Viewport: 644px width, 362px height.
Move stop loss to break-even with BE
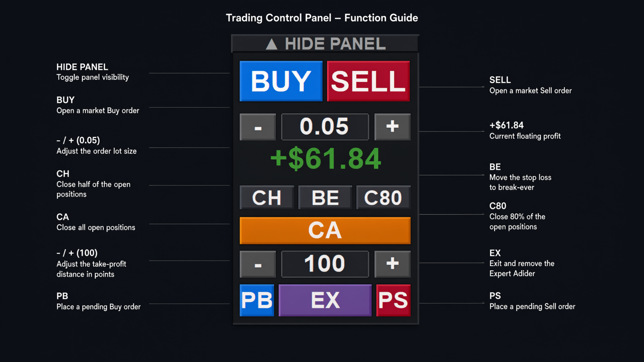tap(325, 197)
